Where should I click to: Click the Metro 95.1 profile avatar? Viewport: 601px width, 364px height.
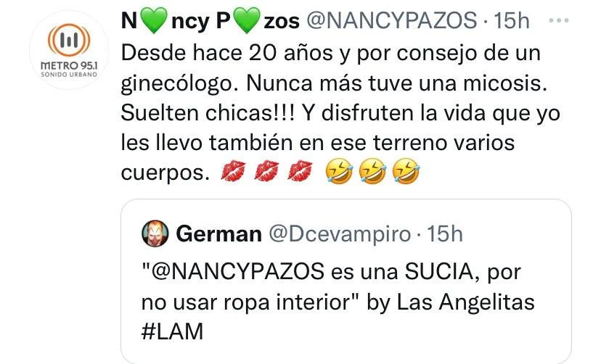[x=69, y=50]
